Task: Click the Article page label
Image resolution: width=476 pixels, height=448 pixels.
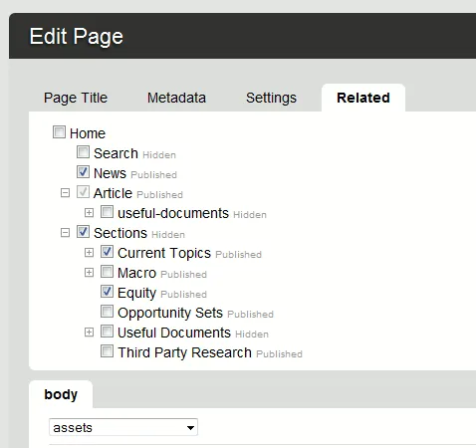Action: (x=113, y=193)
